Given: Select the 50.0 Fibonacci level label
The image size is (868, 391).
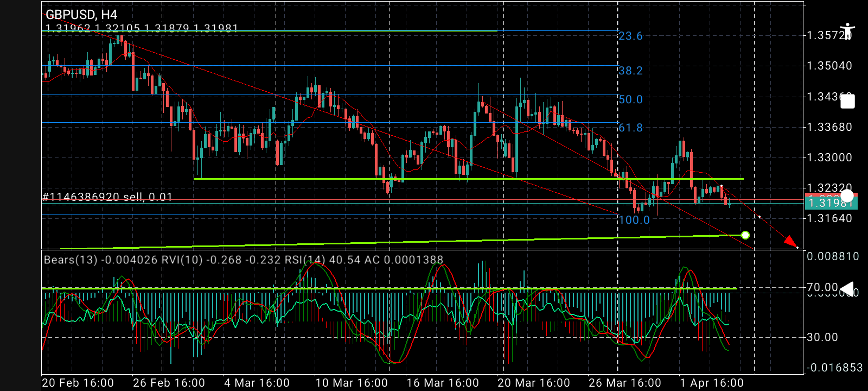Looking at the screenshot, I should coord(630,99).
